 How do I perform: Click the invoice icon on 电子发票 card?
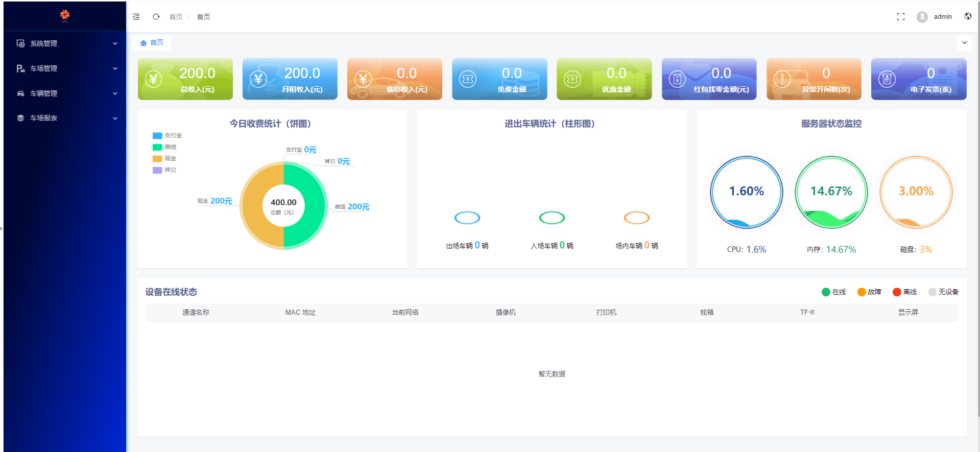[887, 79]
